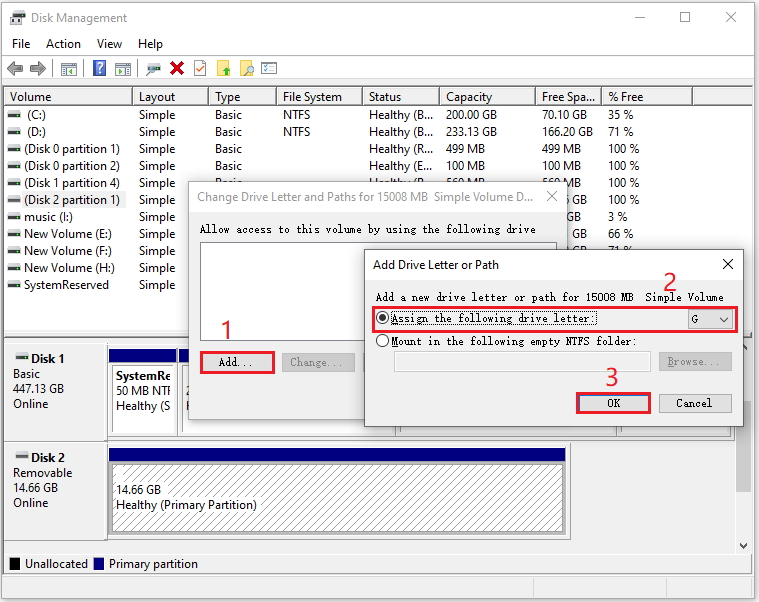Click the drive icon beside (D:) volume
Screen dimensions: 759x602
tap(15, 132)
